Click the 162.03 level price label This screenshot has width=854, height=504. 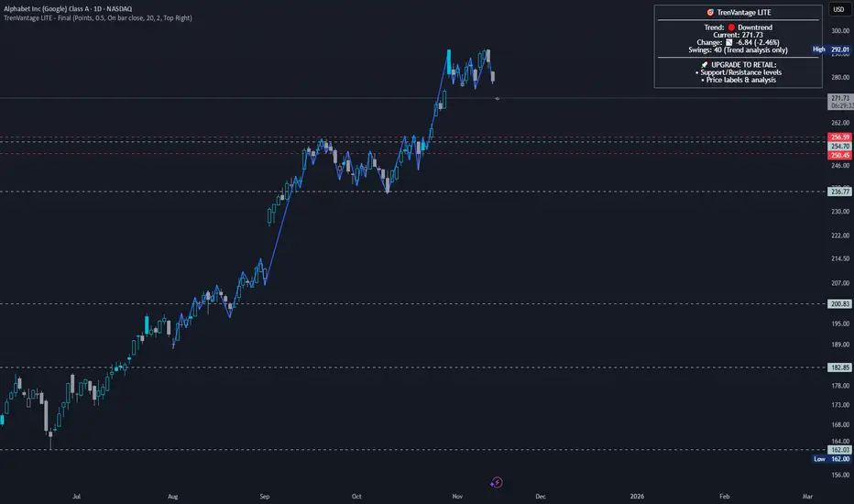point(840,450)
